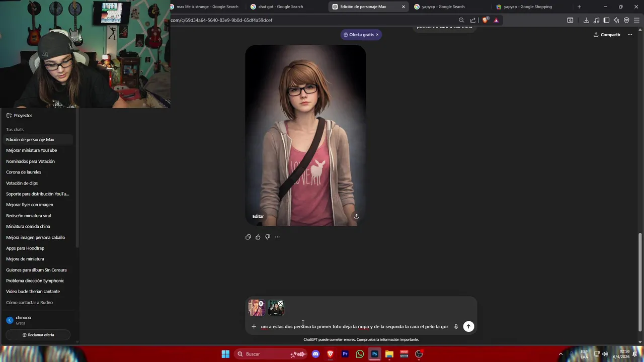The width and height of the screenshot is (644, 362).
Task: Close the Edición de personaje Max tab
Action: (x=403, y=7)
